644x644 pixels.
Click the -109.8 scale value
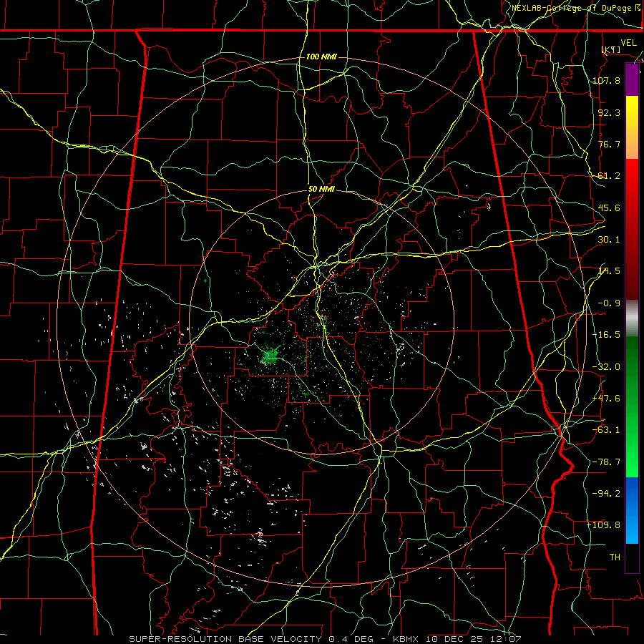(x=604, y=525)
